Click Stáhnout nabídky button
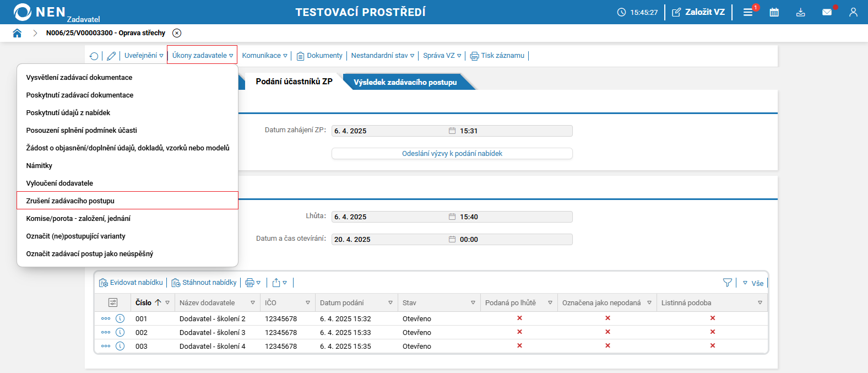The height and width of the screenshot is (373, 868). pos(204,283)
